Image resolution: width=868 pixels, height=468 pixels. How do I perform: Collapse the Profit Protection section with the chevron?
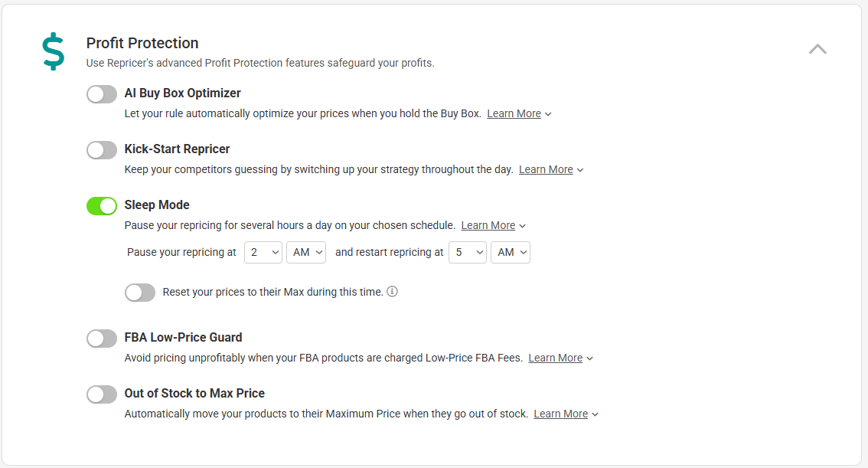(817, 49)
